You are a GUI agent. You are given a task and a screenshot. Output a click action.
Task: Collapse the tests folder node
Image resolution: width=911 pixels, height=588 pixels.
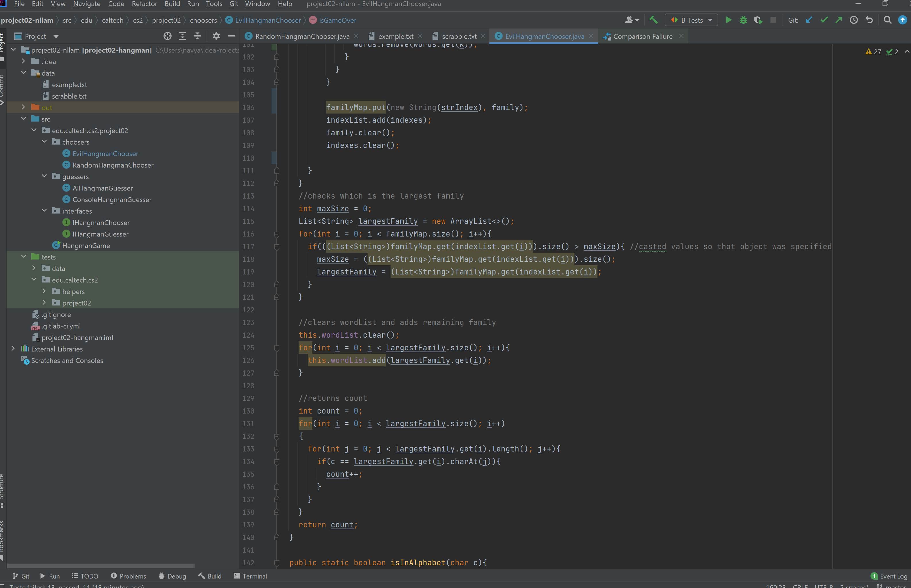click(23, 257)
